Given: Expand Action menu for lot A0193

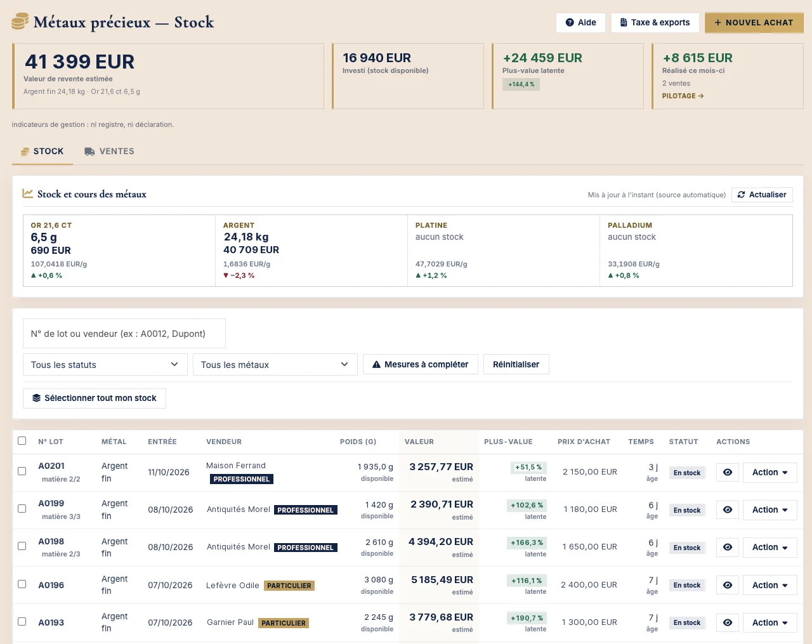Looking at the screenshot, I should (770, 622).
